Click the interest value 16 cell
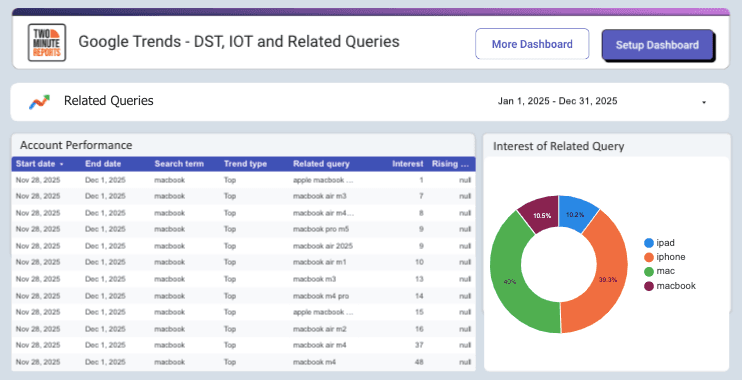Screen dimensions: 742x380 419,329
